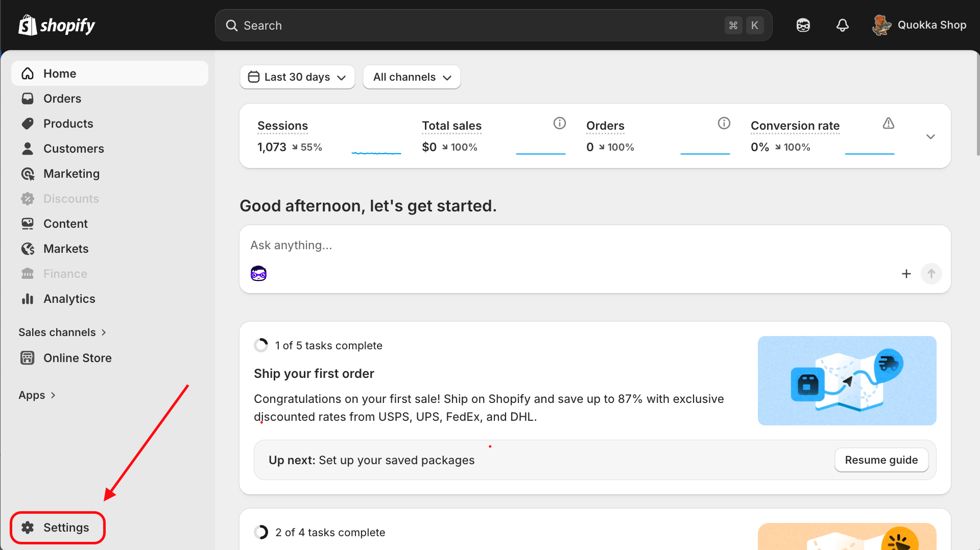Click the Marketing target icon
This screenshot has width=980, height=550.
pos(28,174)
